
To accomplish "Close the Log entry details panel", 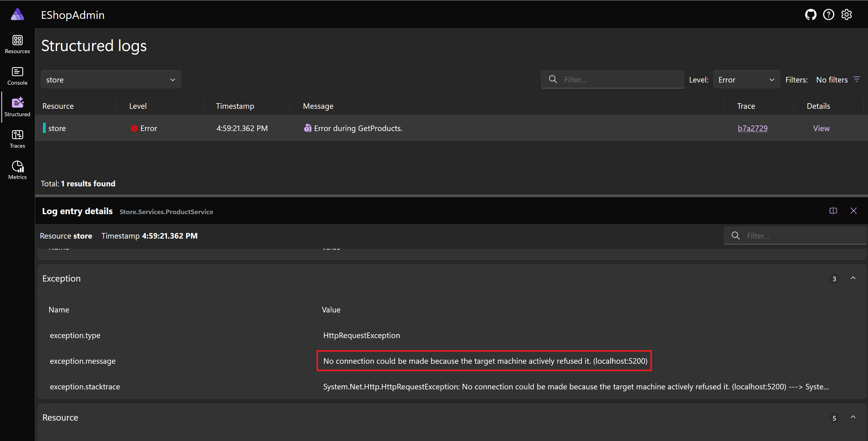I will click(x=854, y=210).
